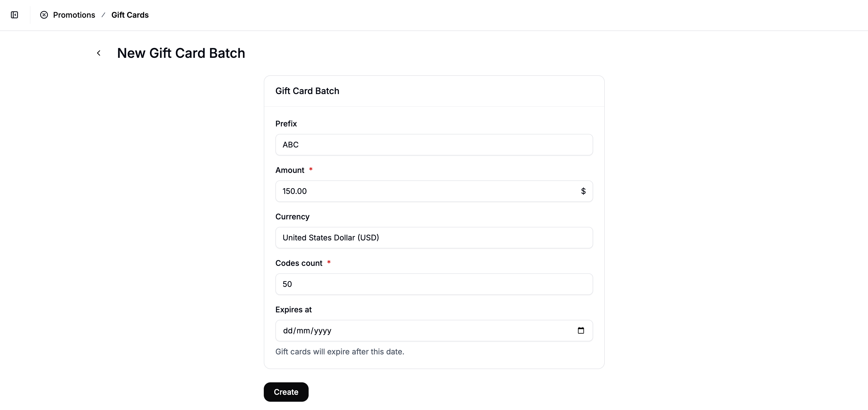Click the sidebar toggle in the top bar
Image resolution: width=868 pixels, height=410 pixels.
(x=14, y=15)
